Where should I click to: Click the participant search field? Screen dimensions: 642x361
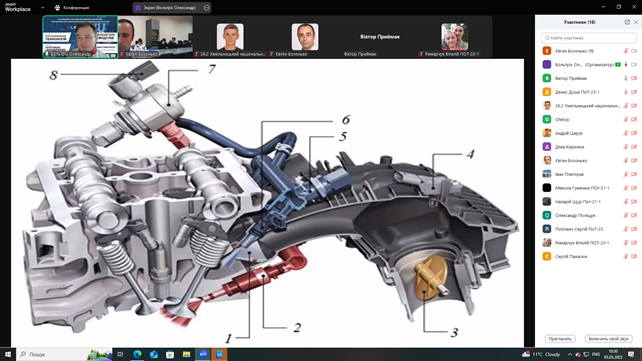pos(588,38)
